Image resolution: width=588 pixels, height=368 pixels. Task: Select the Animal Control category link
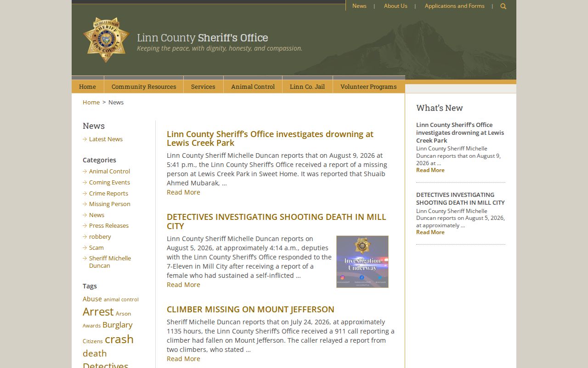pyautogui.click(x=109, y=171)
